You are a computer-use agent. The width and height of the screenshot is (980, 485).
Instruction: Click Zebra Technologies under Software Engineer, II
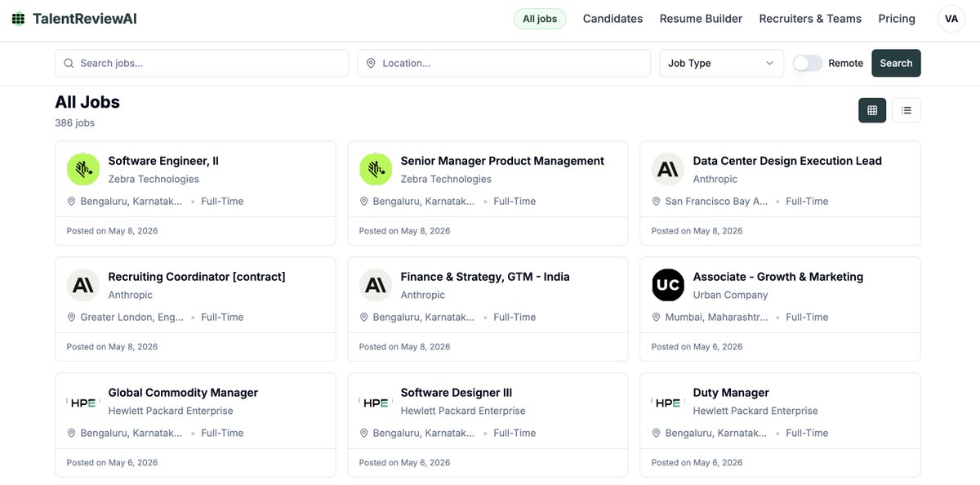click(x=154, y=179)
